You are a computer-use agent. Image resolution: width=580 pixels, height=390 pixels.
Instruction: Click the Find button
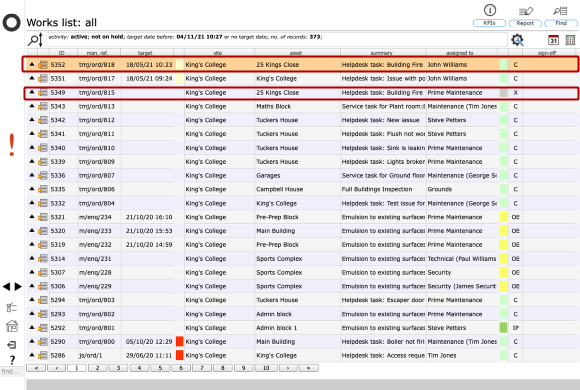pos(561,23)
